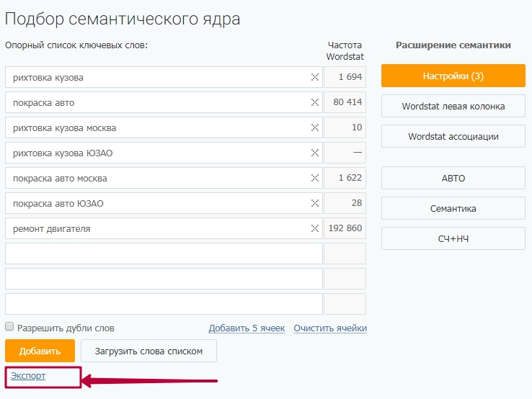Image resolution: width=532 pixels, height=399 pixels.
Task: Remove the 'покраска авто' keyword with X icon
Action: click(x=314, y=102)
